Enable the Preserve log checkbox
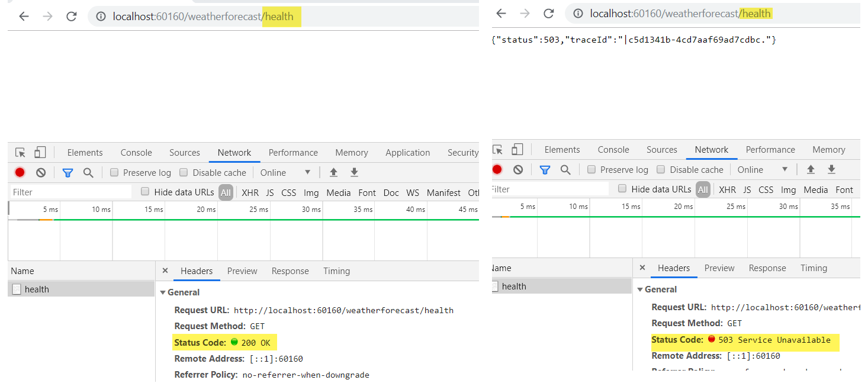Viewport: 868px width, 383px height. tap(114, 172)
